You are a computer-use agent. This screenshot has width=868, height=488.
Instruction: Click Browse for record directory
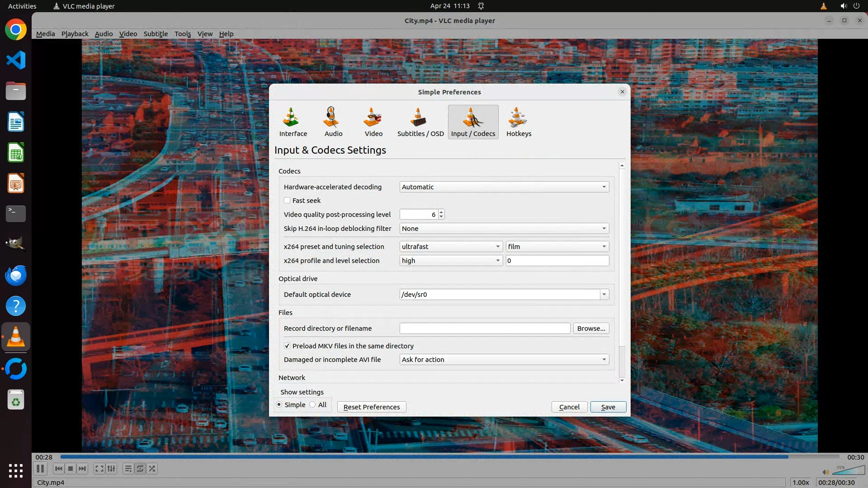pyautogui.click(x=591, y=328)
